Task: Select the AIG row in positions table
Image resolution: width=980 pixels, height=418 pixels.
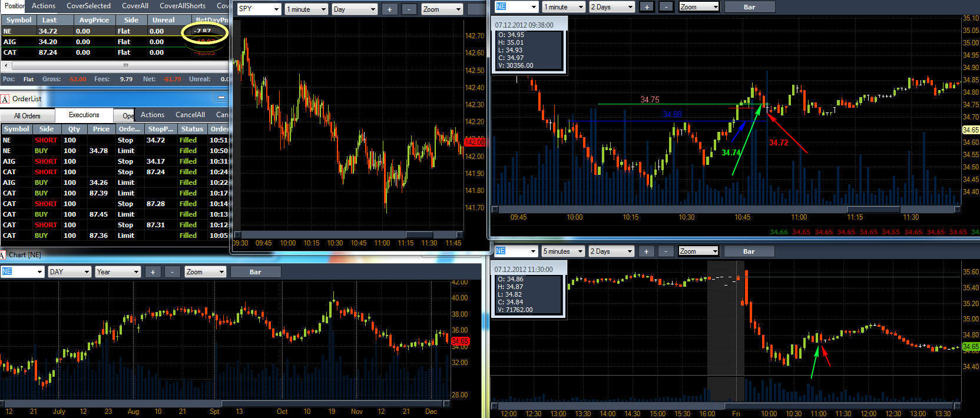Action: [114, 42]
